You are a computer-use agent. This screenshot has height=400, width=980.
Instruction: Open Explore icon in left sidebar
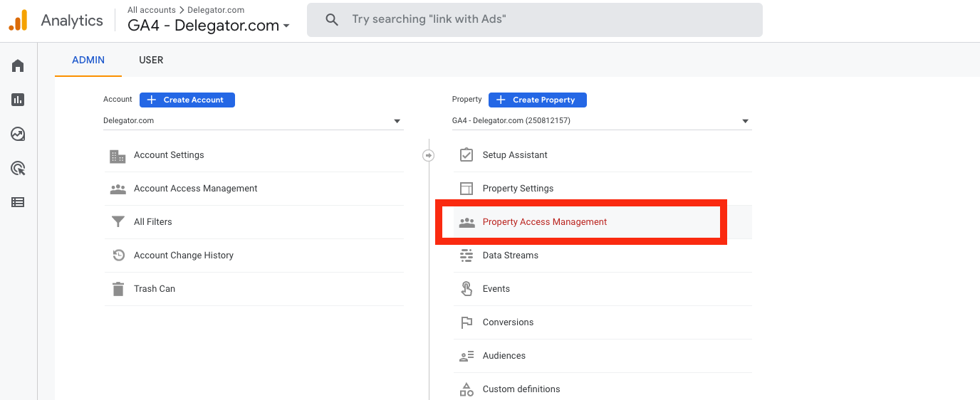tap(18, 135)
